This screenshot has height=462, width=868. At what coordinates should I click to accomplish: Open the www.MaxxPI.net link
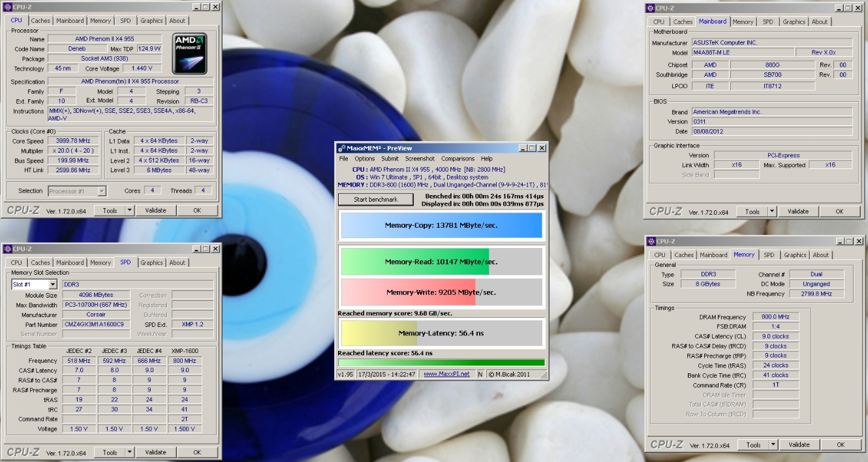447,374
